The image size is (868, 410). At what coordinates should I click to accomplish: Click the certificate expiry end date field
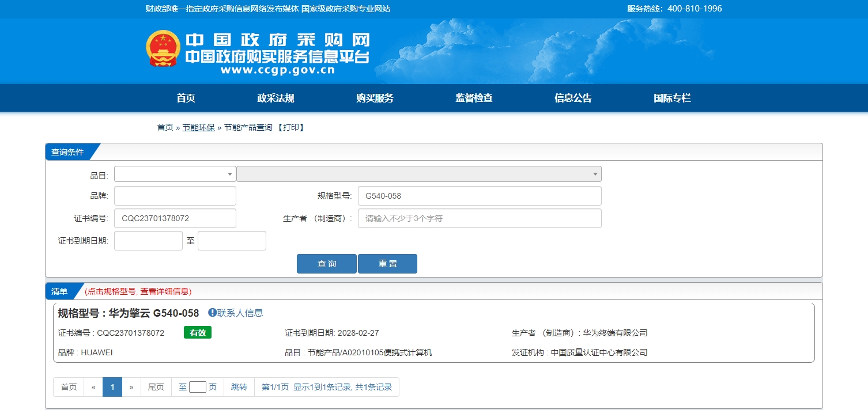click(x=232, y=241)
